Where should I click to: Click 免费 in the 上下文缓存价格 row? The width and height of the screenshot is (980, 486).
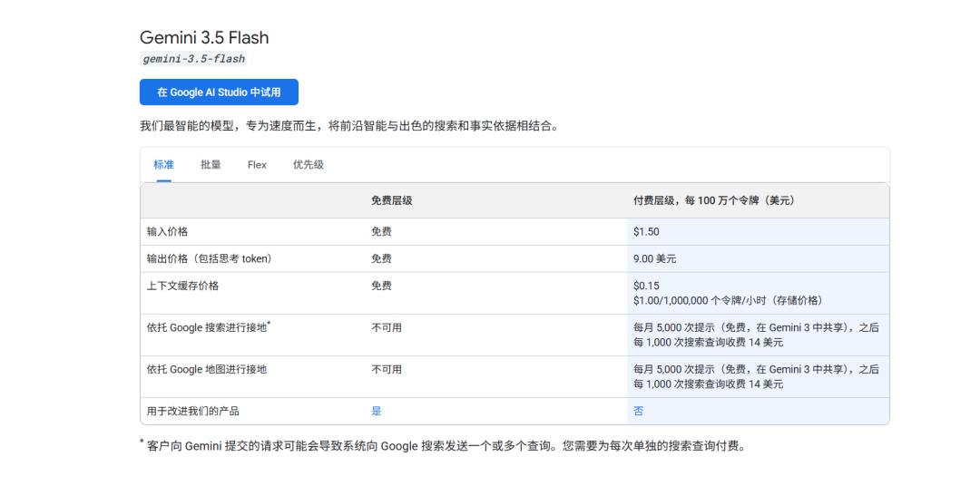point(381,286)
